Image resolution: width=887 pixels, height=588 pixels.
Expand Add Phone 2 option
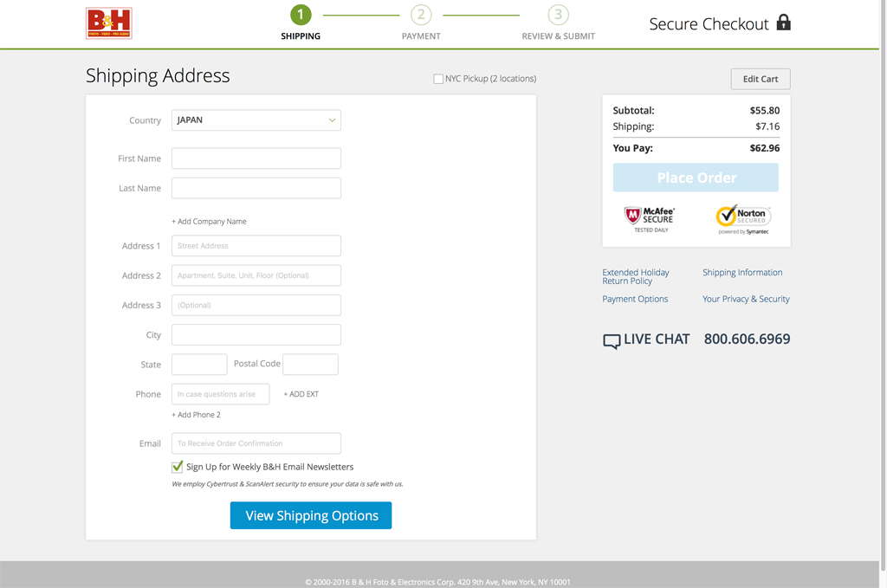(197, 415)
